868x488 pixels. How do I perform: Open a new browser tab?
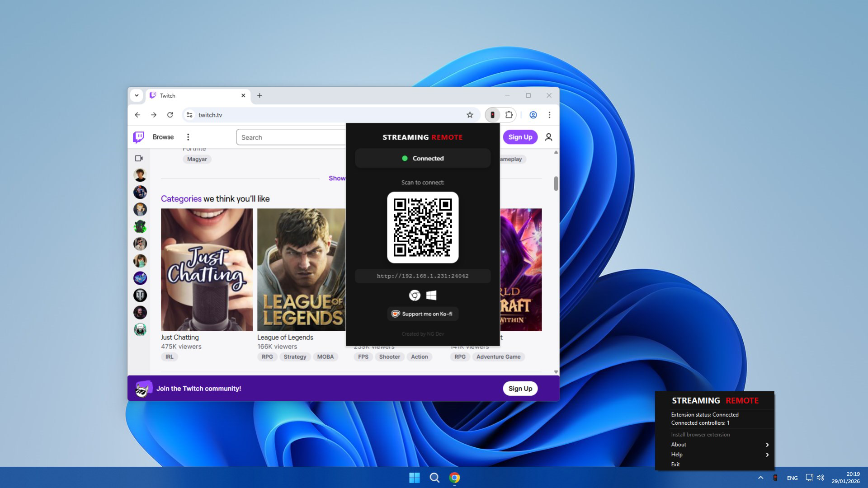(259, 95)
